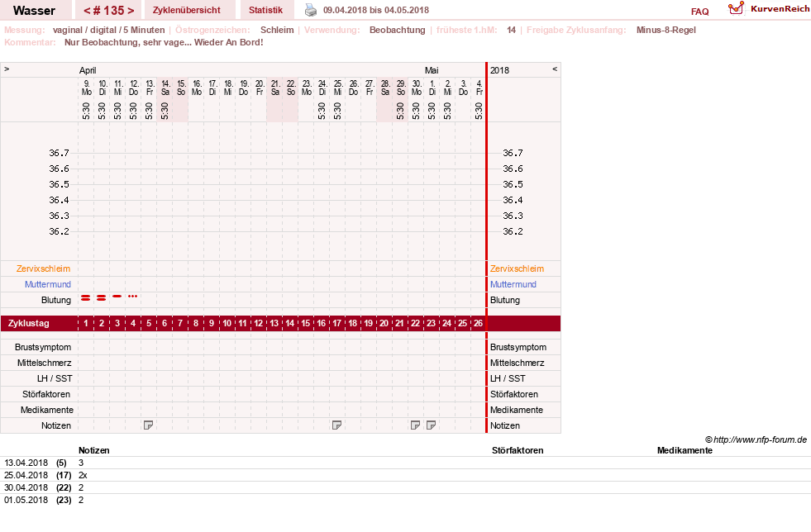Click the Minus-8-Regel value
811x532 pixels.
click(666, 30)
